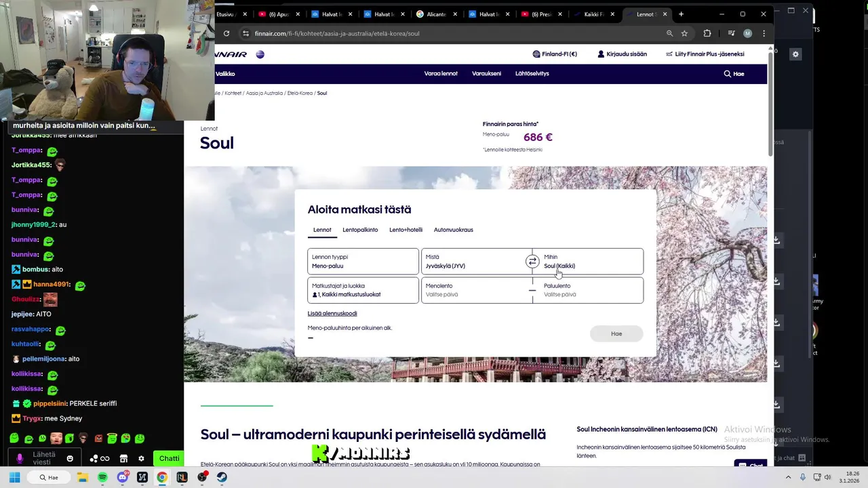Open File Explorer from the taskbar
The width and height of the screenshot is (868, 488).
[83, 477]
